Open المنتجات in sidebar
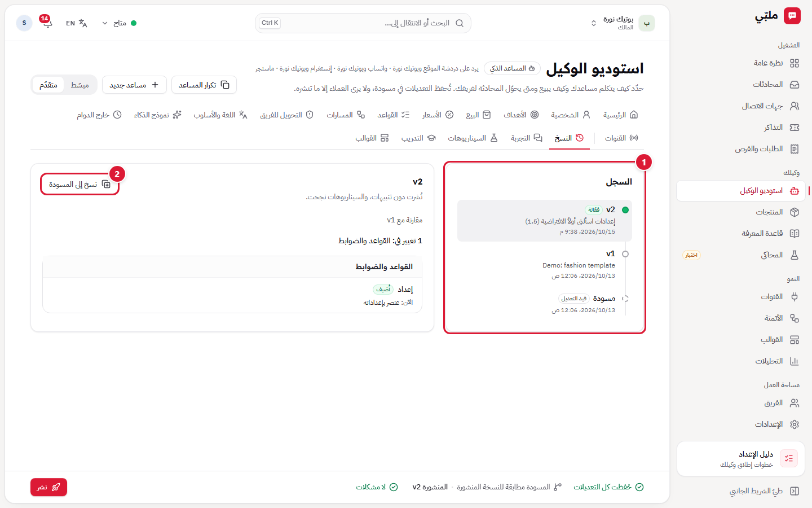 pyautogui.click(x=740, y=212)
